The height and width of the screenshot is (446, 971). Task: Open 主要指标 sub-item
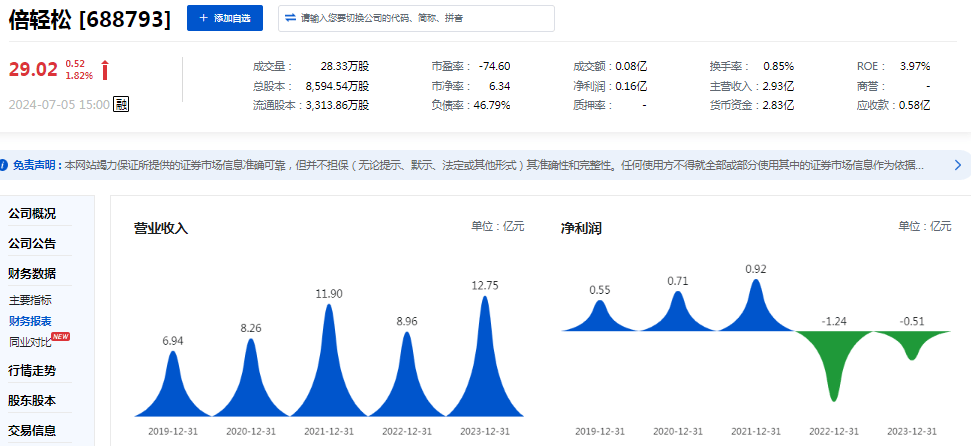[30, 300]
